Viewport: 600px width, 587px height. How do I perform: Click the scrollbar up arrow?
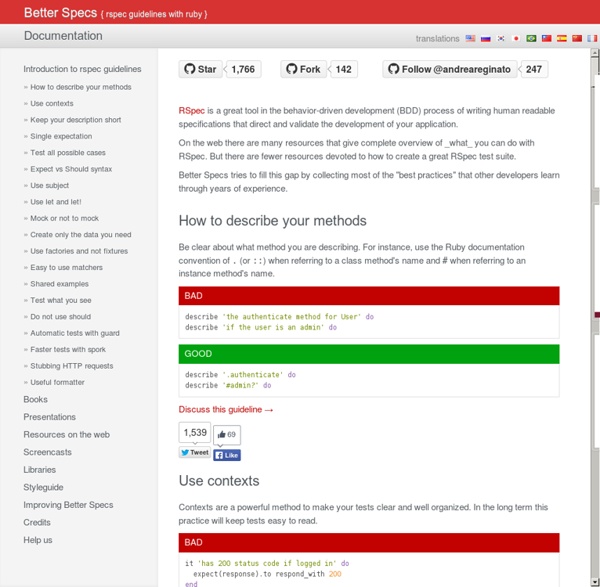point(596,53)
